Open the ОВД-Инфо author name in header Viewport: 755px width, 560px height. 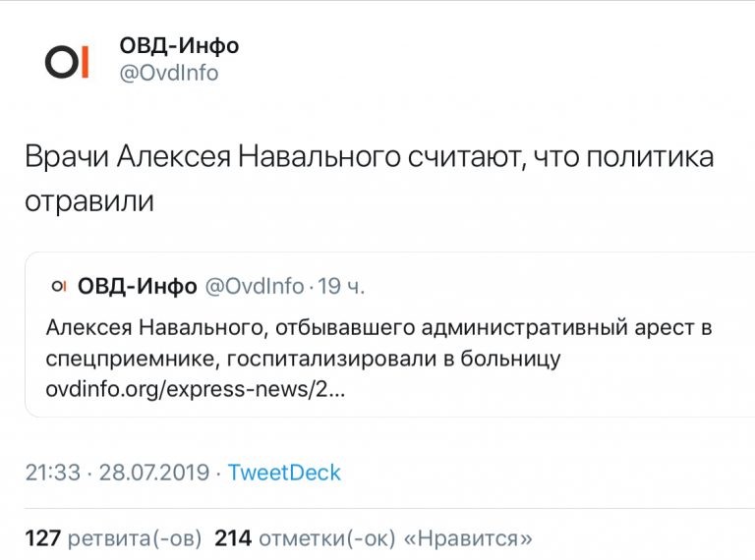(x=178, y=45)
